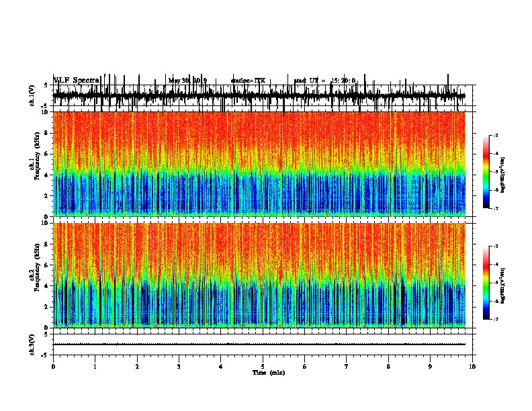Click the "ch.3(V)" axis label
The width and height of the screenshot is (532, 411).
(x=32, y=345)
